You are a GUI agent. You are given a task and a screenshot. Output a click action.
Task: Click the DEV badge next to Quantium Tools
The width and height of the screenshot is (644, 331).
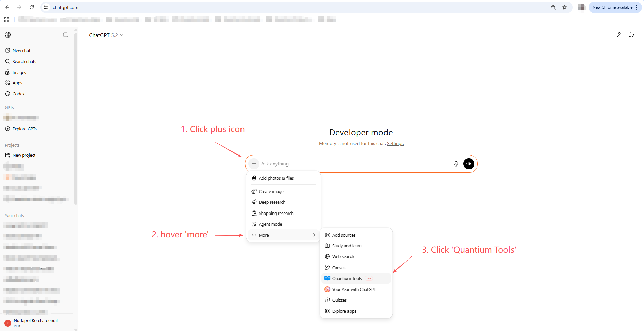tap(369, 278)
